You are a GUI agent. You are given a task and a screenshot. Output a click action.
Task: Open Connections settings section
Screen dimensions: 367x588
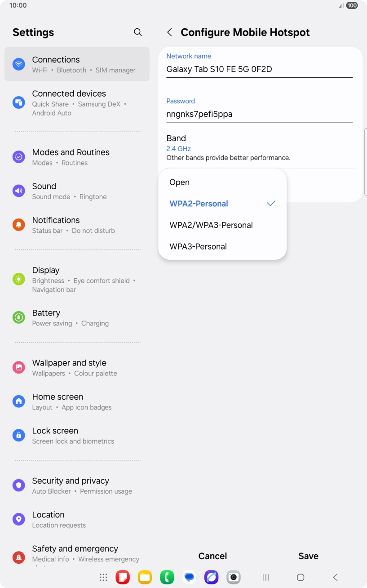point(76,63)
